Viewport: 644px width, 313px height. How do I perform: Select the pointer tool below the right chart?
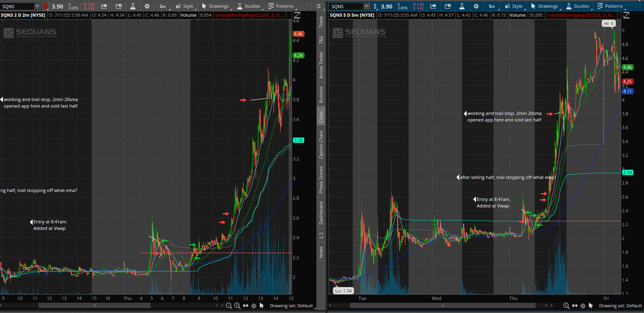pos(591,306)
